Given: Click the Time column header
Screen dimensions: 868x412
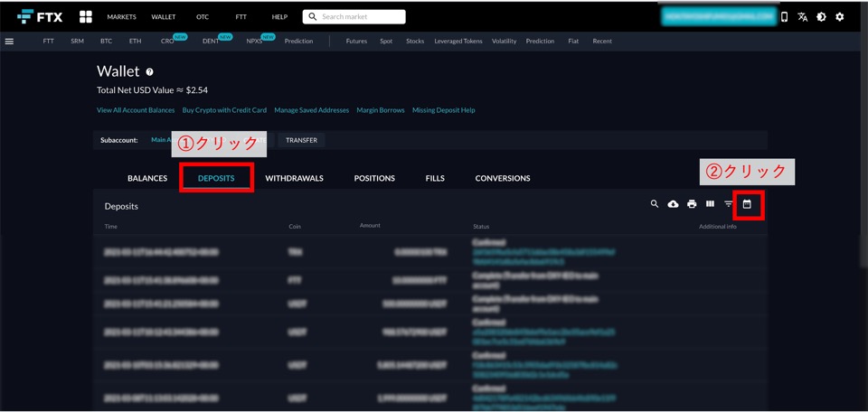Looking at the screenshot, I should [x=110, y=227].
